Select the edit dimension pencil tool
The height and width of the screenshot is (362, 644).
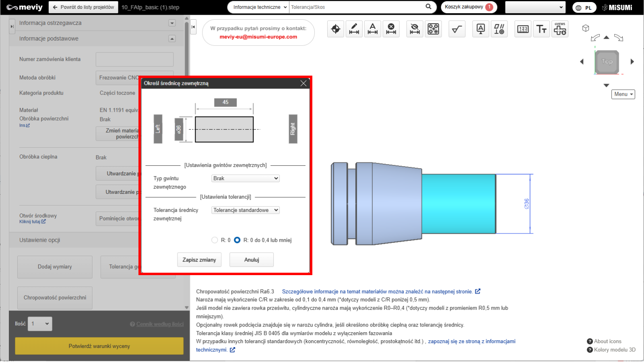click(354, 29)
